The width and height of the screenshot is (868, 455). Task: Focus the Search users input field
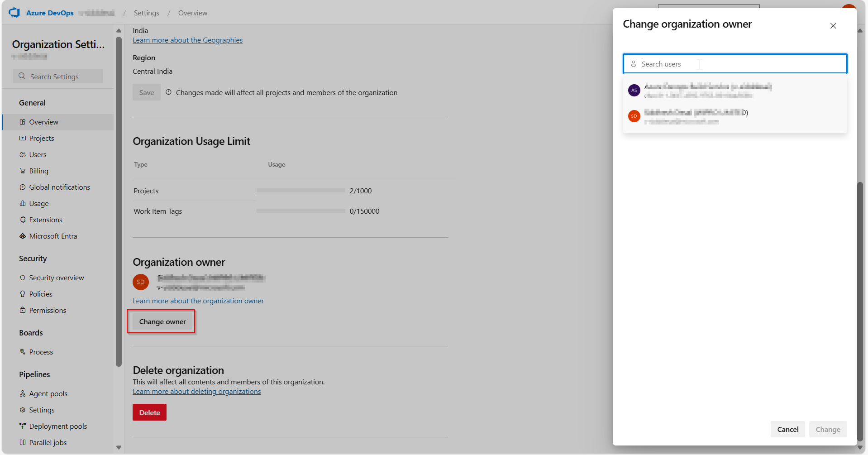pyautogui.click(x=735, y=64)
